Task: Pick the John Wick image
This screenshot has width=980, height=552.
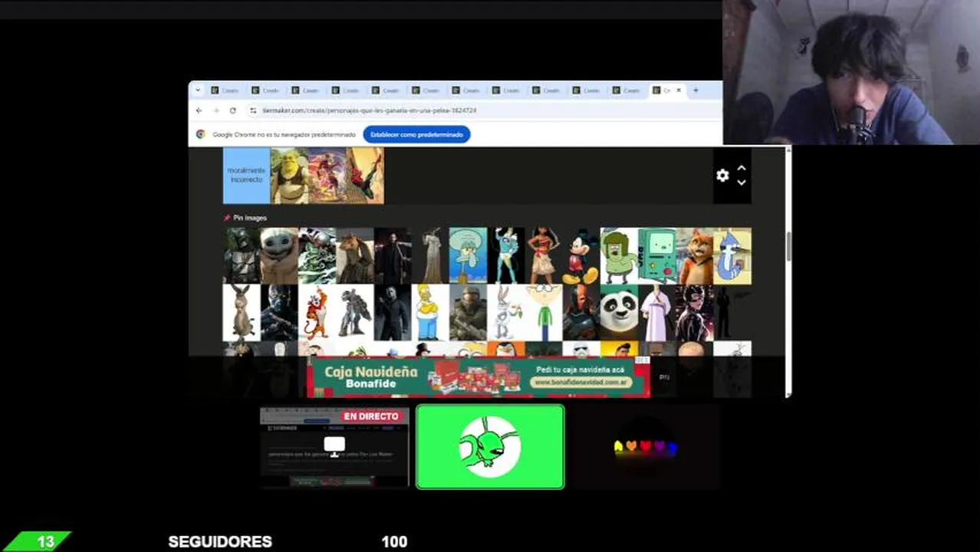Action: pyautogui.click(x=393, y=256)
